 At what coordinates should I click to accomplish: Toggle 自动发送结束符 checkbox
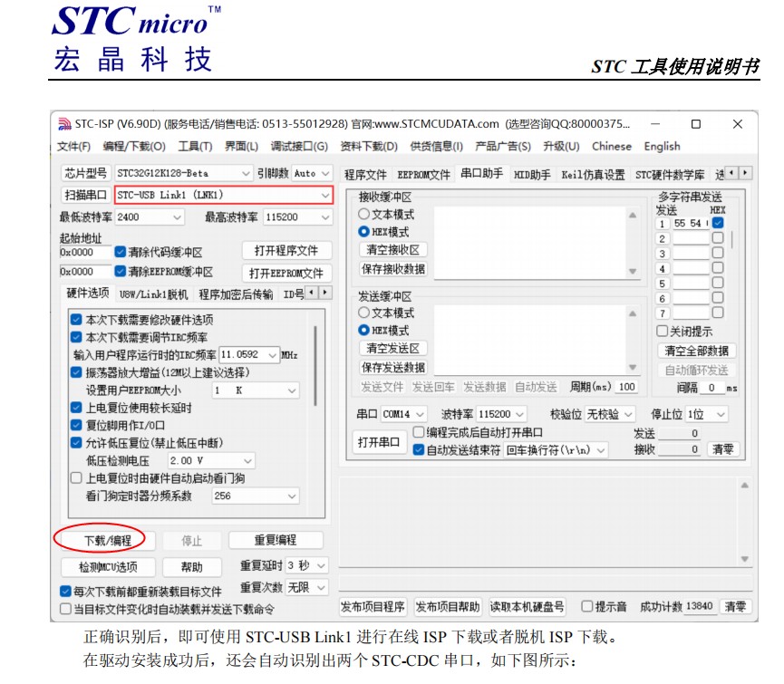[419, 450]
